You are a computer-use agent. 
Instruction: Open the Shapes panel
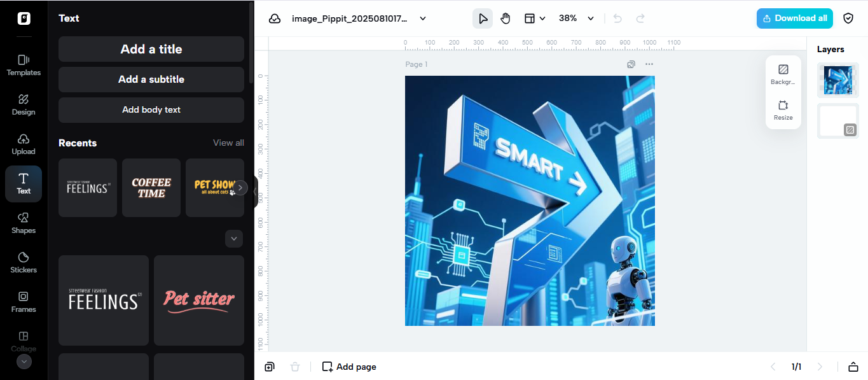pos(23,223)
